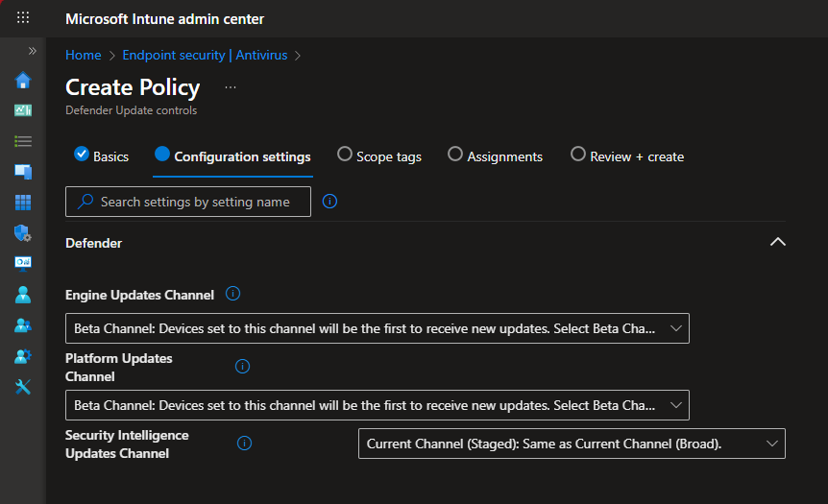Open Endpoint security shield icon
828x504 pixels.
(23, 232)
